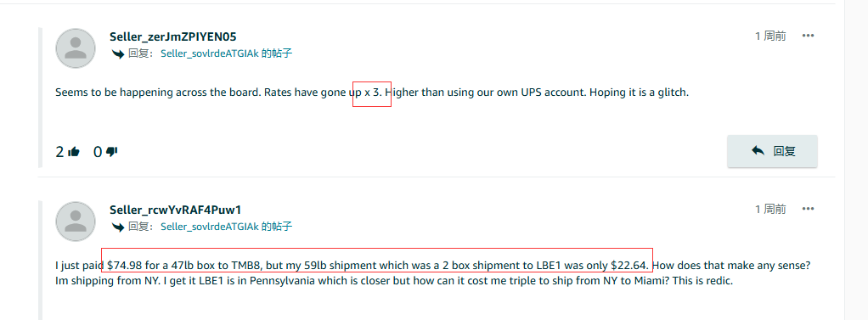Open more options on Seller_rcwYvRAF4Puw1's post
This screenshot has width=868, height=320.
808,210
